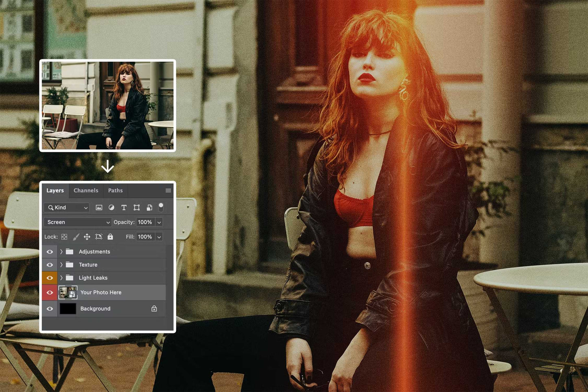Open the Opacity slider dropdown arrow
This screenshot has width=588, height=392.
click(x=159, y=222)
